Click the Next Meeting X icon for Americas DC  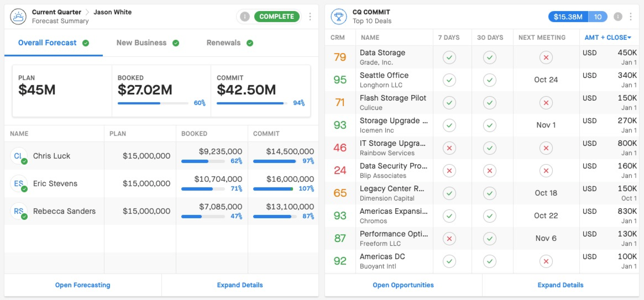click(x=546, y=261)
